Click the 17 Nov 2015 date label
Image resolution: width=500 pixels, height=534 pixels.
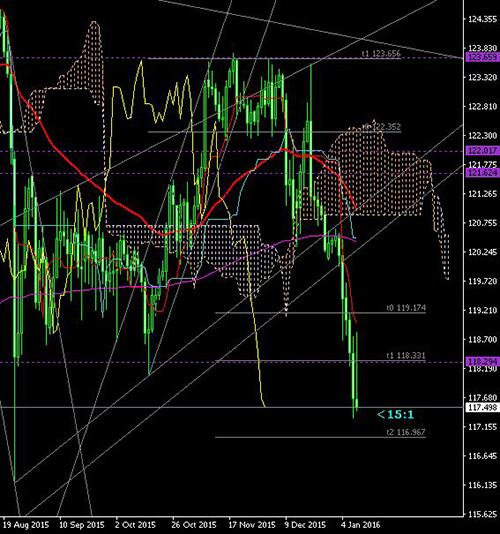[x=252, y=525]
